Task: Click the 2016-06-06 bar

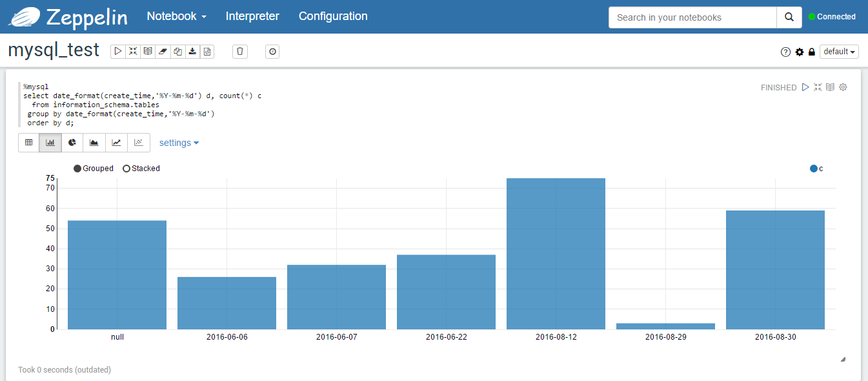Action: 227,303
